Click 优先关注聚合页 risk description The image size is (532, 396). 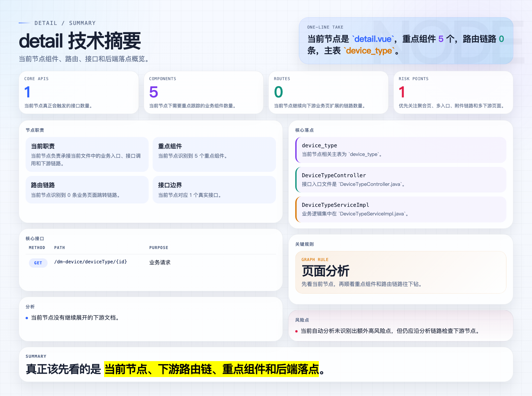[x=453, y=106]
